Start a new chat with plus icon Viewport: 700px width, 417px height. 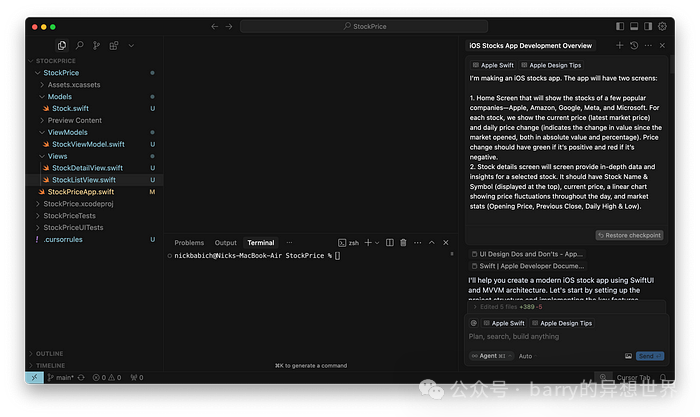click(x=620, y=46)
